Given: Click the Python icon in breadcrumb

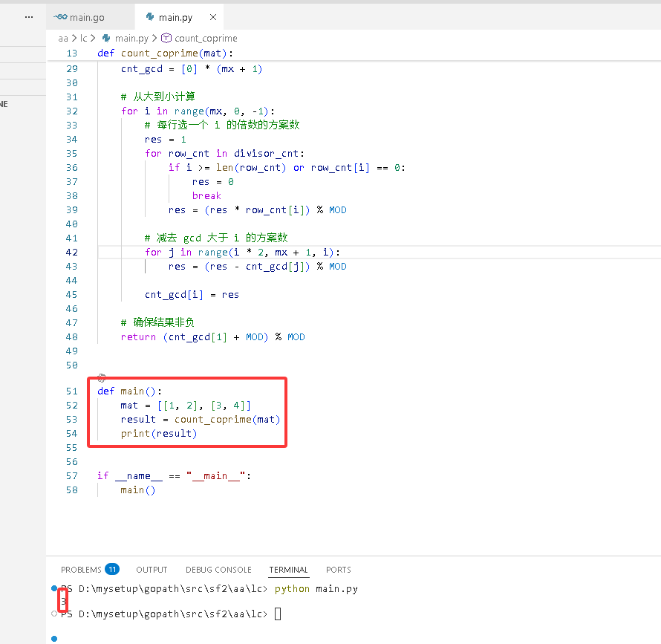Looking at the screenshot, I should (x=106, y=39).
